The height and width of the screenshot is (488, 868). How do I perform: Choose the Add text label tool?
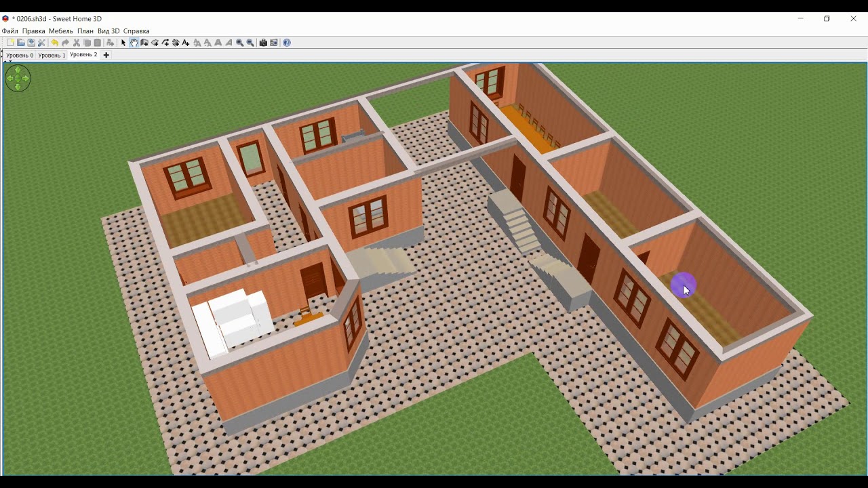186,43
